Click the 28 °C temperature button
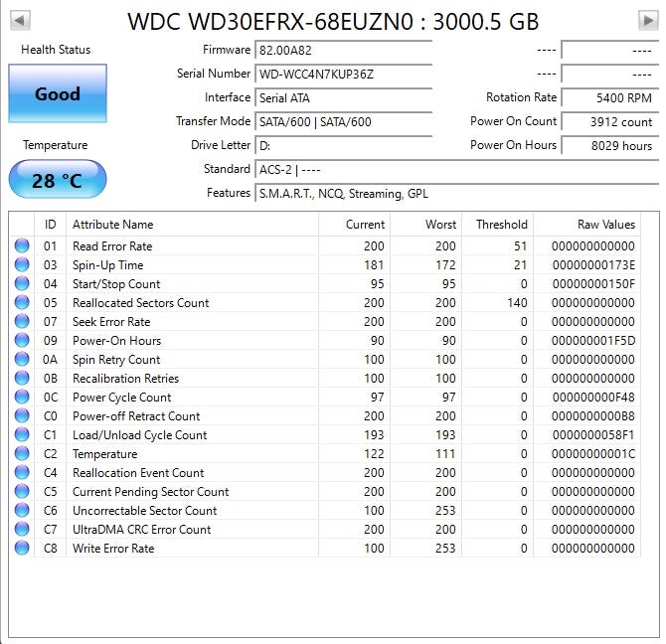Screen dimensions: 666x644 tap(58, 180)
